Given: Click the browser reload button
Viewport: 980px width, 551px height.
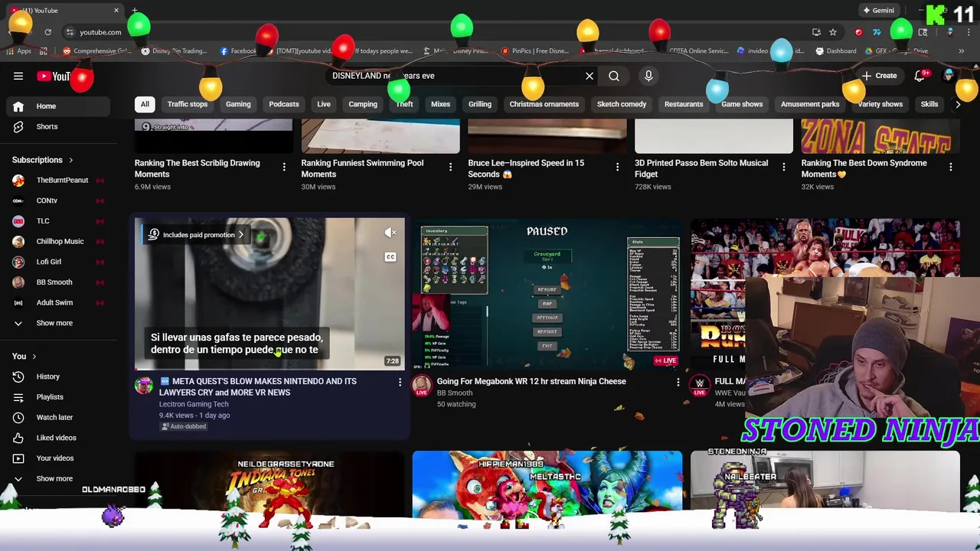Looking at the screenshot, I should click(x=47, y=32).
